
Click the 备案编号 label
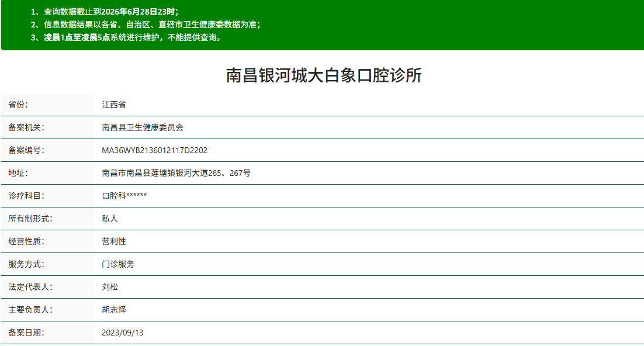click(26, 150)
